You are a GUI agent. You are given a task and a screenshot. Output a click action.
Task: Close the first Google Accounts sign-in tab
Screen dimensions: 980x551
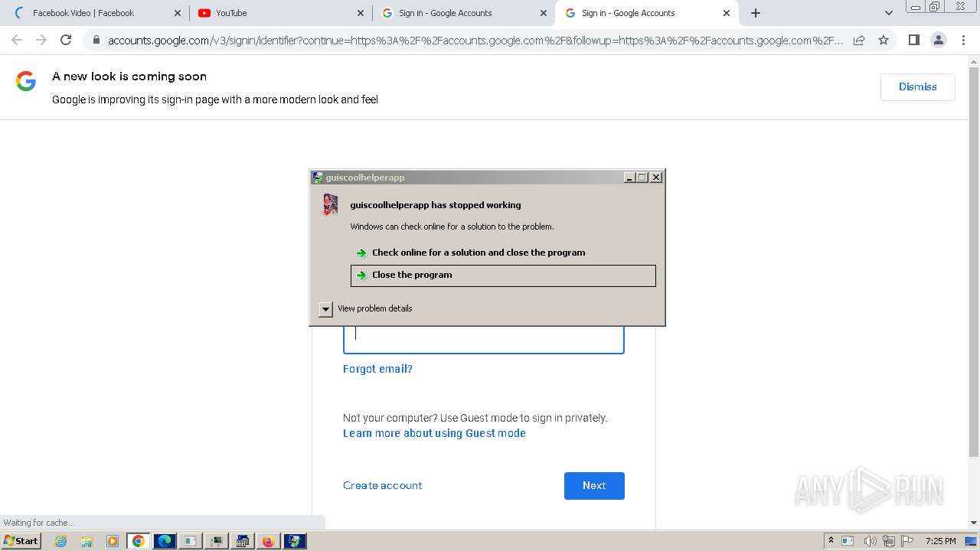[544, 13]
